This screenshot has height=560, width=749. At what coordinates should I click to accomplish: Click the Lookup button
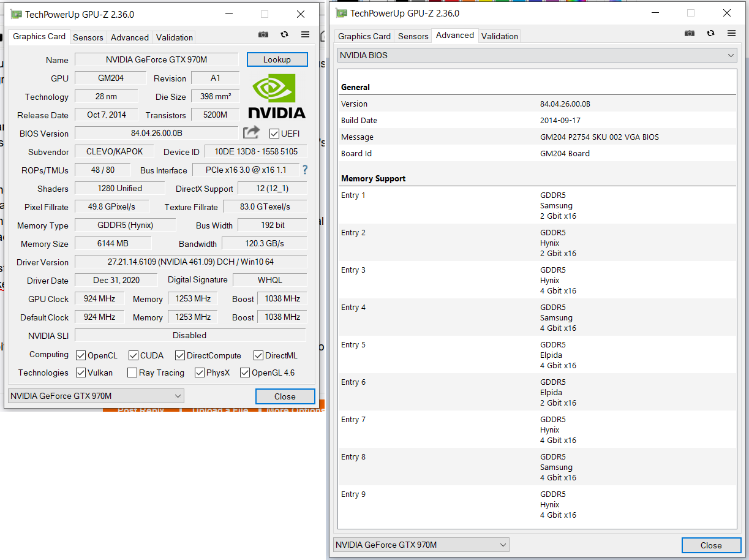click(x=277, y=59)
